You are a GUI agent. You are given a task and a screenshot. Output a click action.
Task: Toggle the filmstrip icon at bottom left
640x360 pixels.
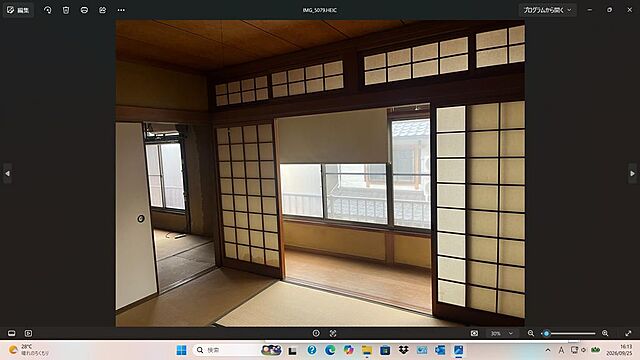coord(11,333)
